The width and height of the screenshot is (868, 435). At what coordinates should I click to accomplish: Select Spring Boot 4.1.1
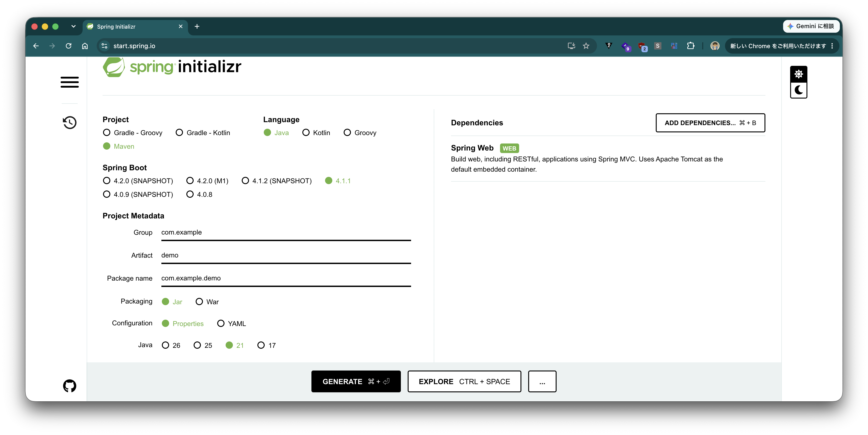(x=338, y=181)
